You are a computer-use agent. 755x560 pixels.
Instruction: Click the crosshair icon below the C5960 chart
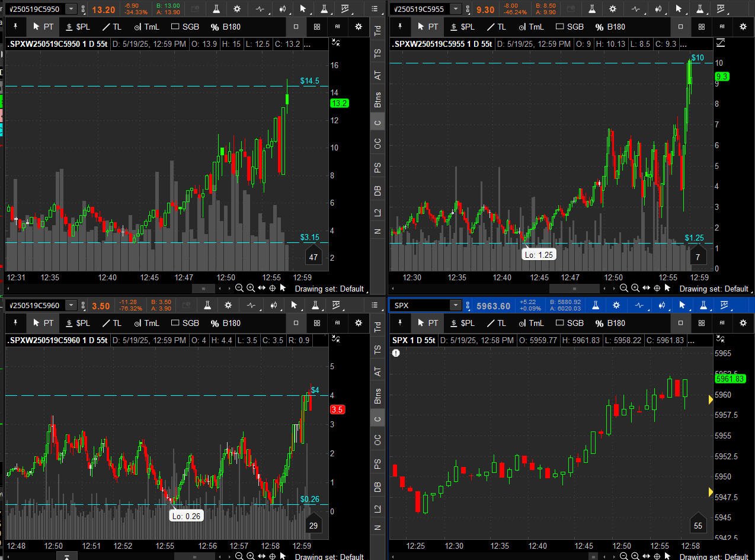[x=273, y=556]
